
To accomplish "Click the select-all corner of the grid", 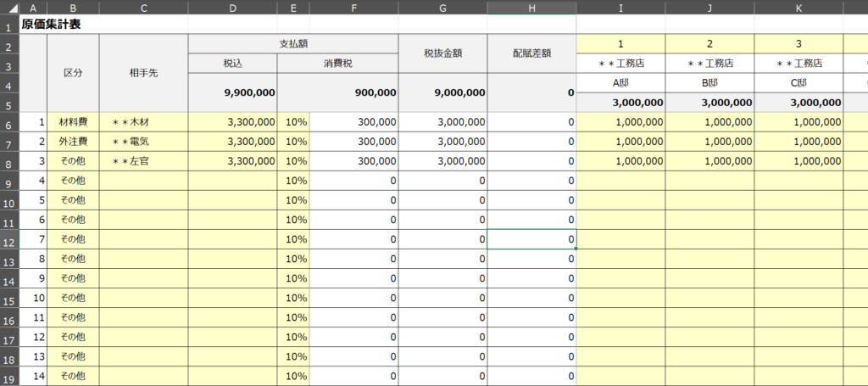I will [x=9, y=7].
